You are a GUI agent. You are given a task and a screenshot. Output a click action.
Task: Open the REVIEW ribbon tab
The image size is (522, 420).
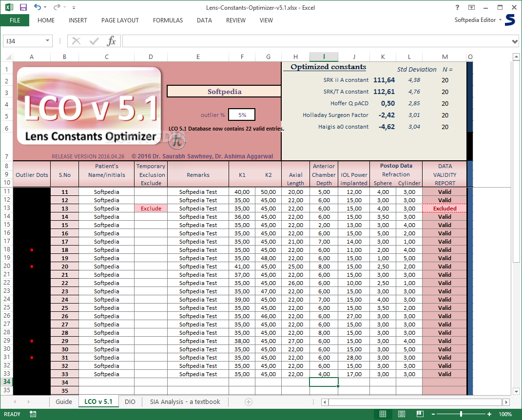(x=236, y=20)
